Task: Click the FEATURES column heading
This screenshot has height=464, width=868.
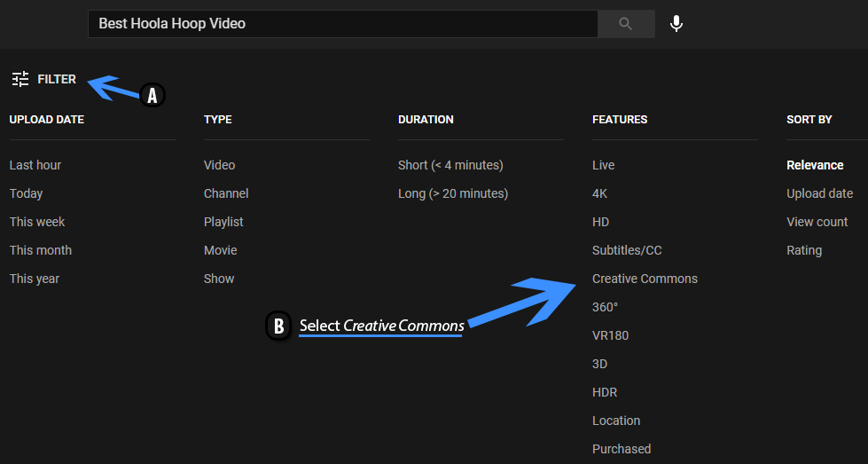Action: click(x=620, y=120)
